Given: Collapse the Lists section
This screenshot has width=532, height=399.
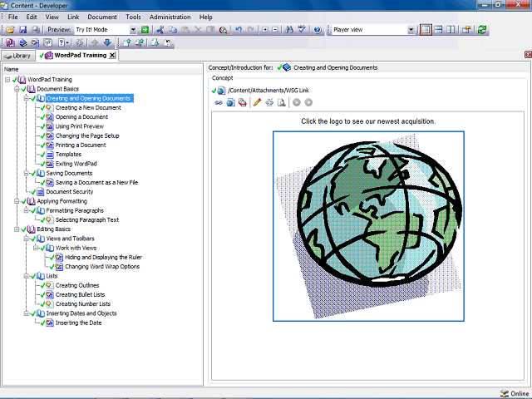Looking at the screenshot, I should [26, 276].
